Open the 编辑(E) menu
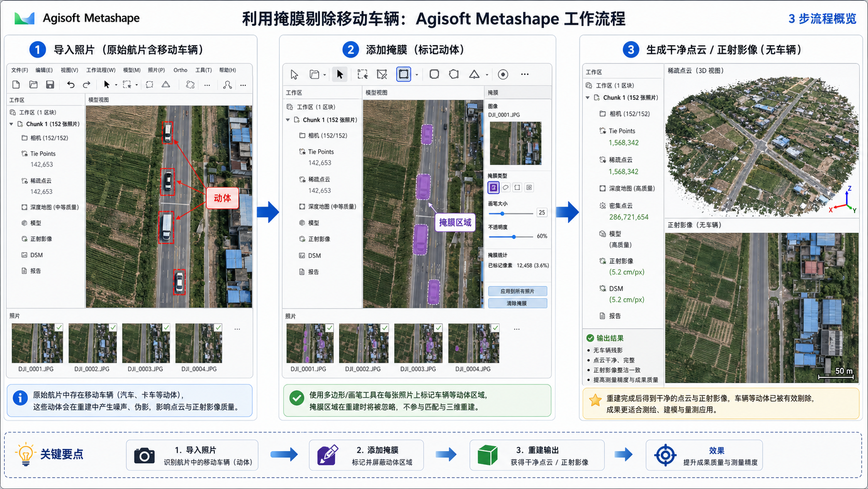The height and width of the screenshot is (489, 868). [44, 70]
